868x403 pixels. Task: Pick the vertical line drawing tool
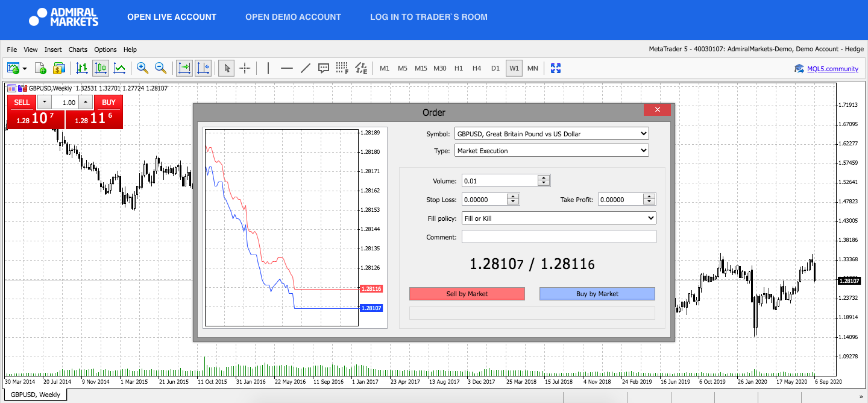(x=268, y=68)
